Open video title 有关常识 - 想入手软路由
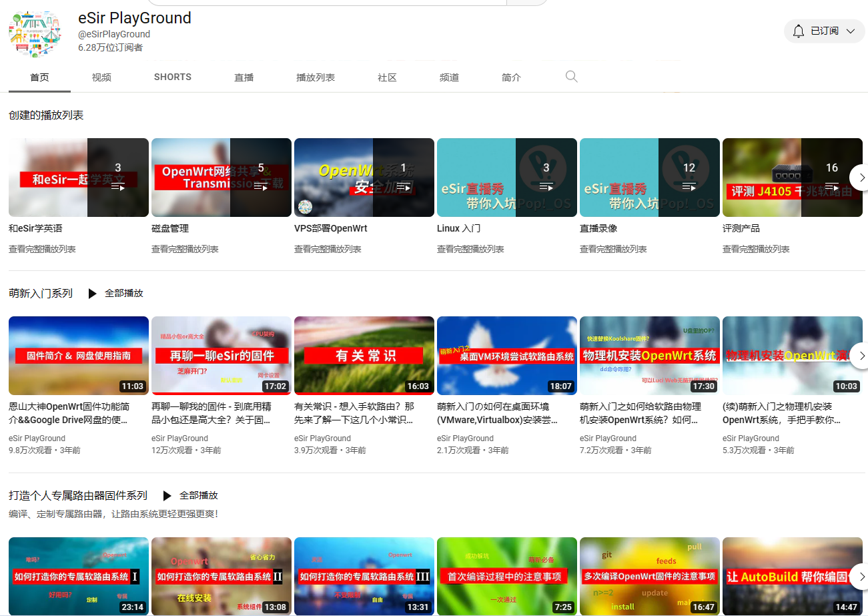 coord(355,414)
